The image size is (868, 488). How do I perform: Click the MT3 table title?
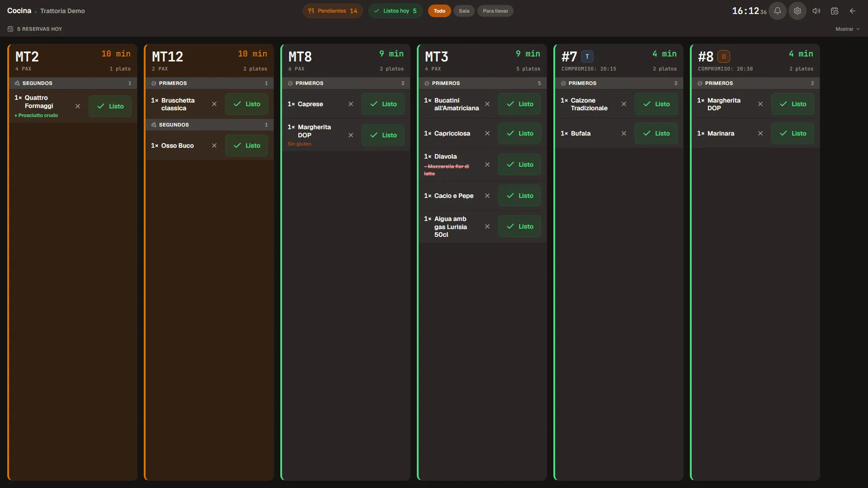pos(437,57)
